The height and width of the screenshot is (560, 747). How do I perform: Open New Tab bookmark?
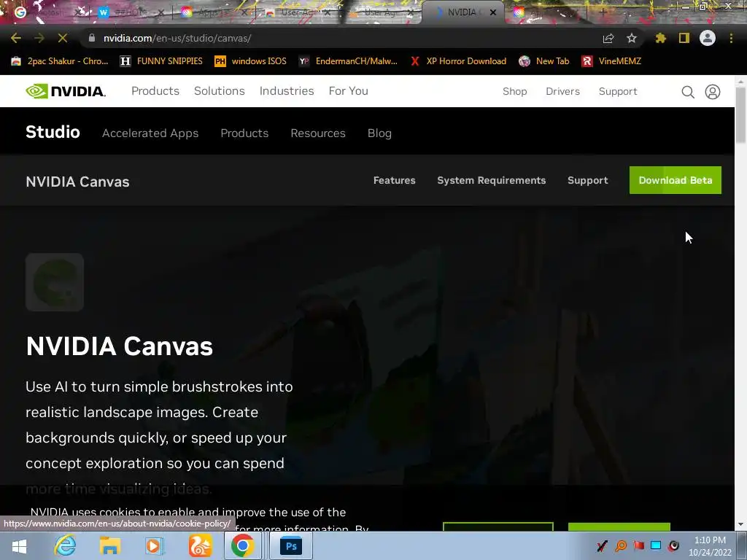(x=544, y=61)
